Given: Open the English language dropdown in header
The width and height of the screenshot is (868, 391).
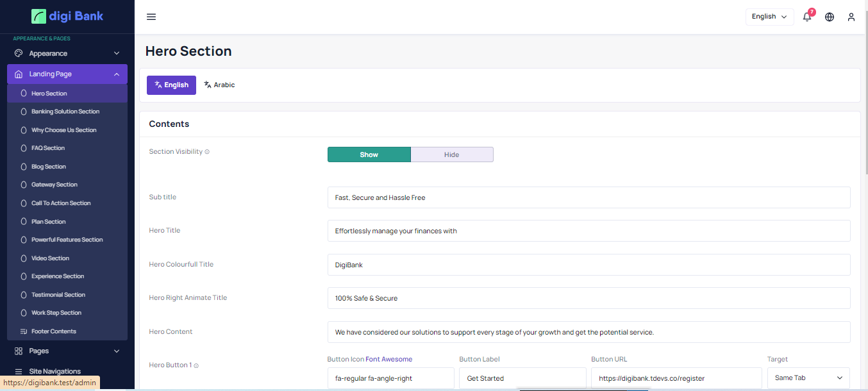Looking at the screenshot, I should point(769,17).
